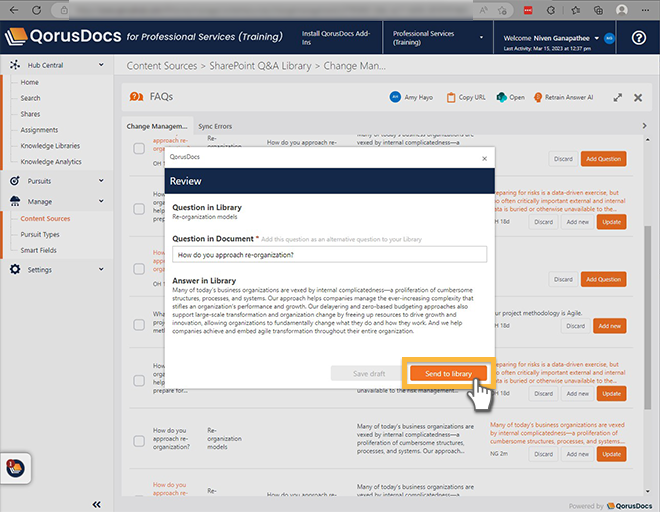660x512 pixels.
Task: Switch to the Change Managem... tab
Action: point(157,126)
